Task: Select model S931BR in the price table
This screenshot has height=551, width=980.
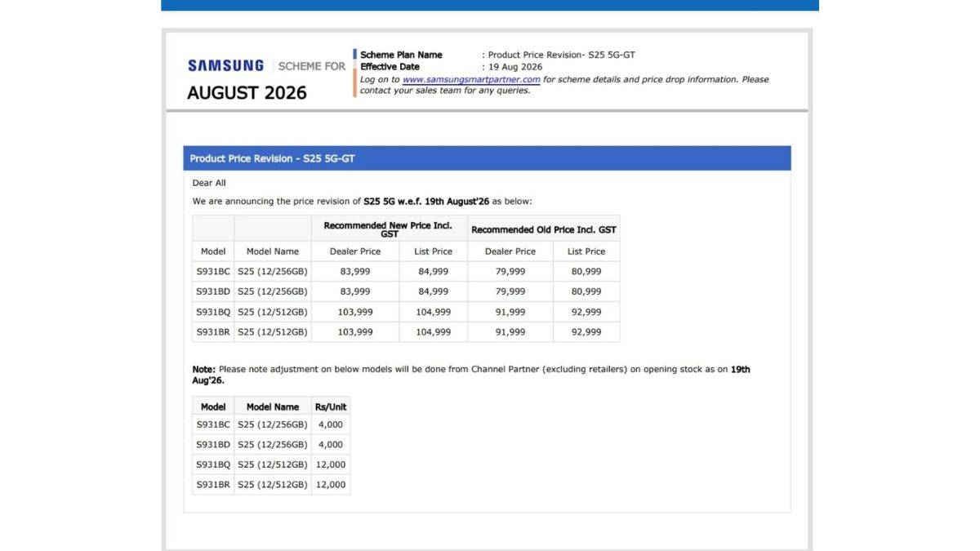Action: pos(213,332)
